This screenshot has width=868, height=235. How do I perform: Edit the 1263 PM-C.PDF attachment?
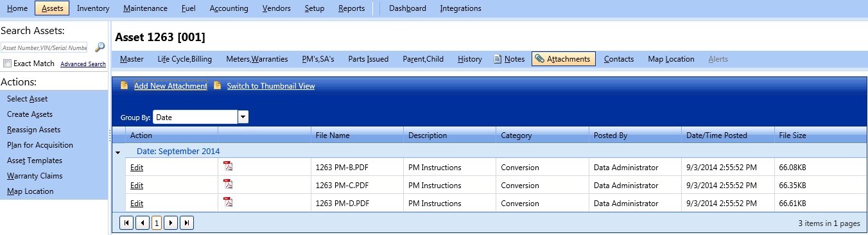click(x=137, y=186)
